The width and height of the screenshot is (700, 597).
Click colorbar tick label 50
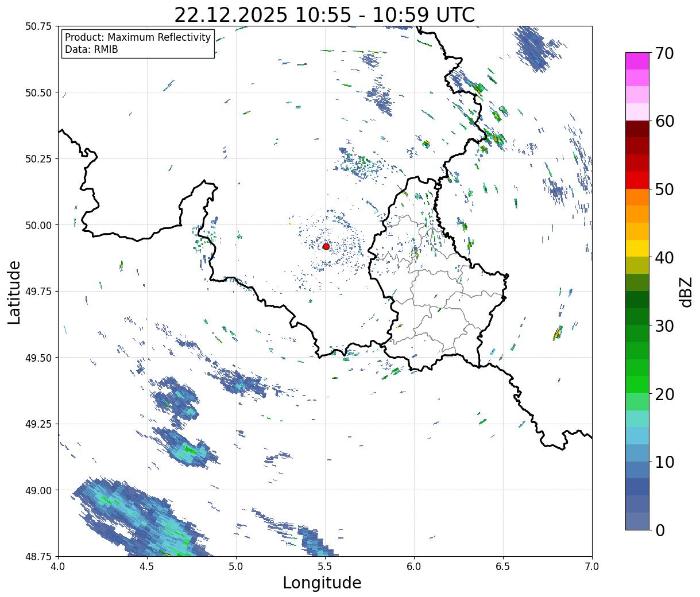(664, 189)
